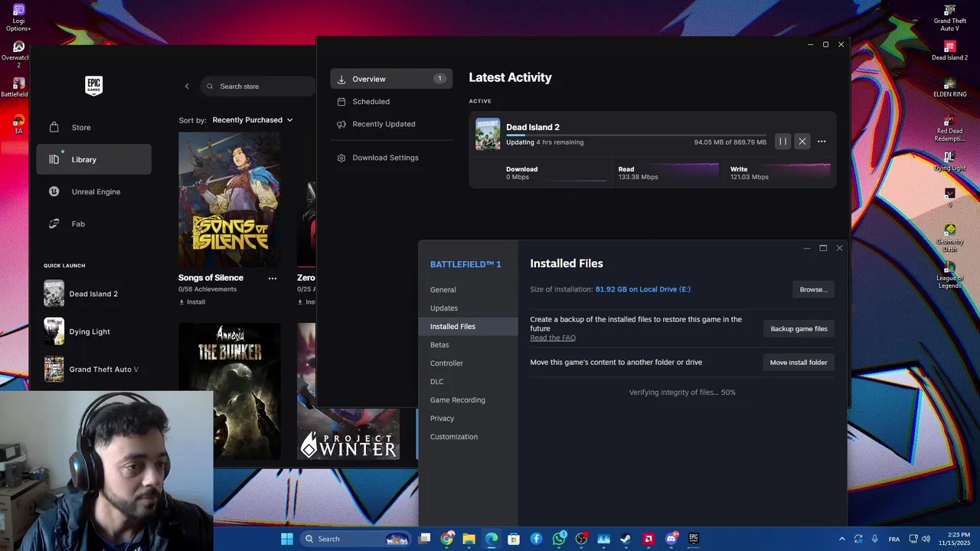Pause the Dead Island 2 update
The width and height of the screenshot is (980, 551).
782,142
